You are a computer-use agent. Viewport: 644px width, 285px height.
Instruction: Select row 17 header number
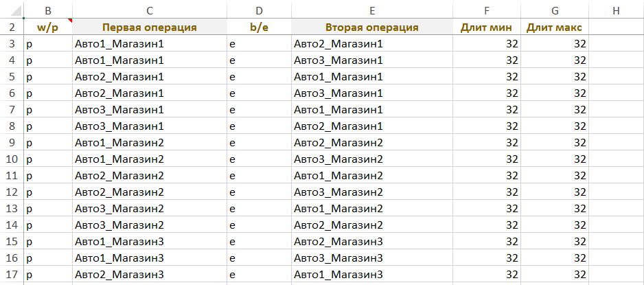pyautogui.click(x=12, y=275)
